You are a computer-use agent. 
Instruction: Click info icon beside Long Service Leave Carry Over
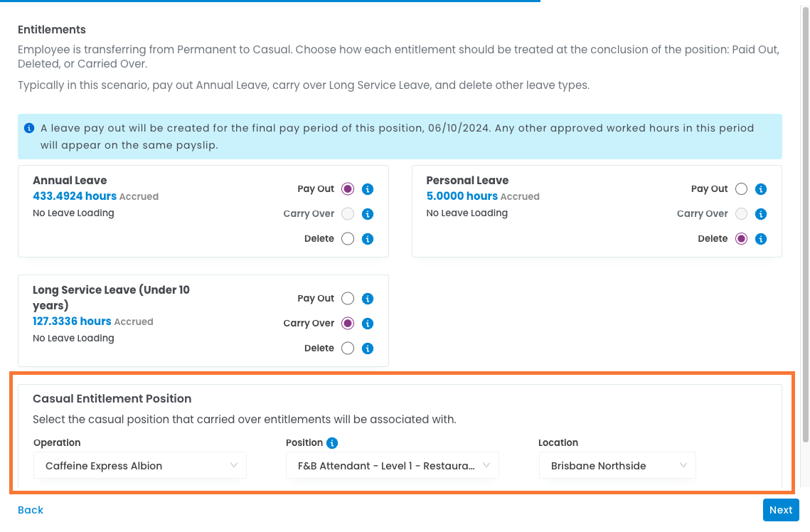click(368, 324)
